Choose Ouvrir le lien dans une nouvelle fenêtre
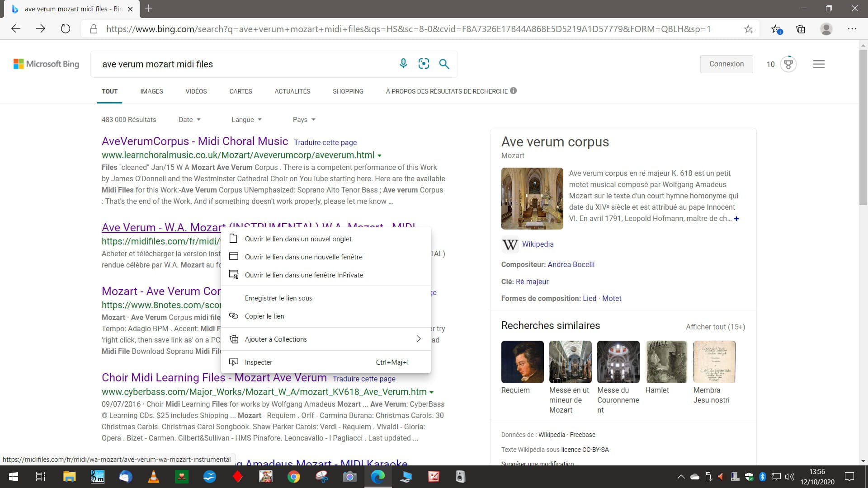The width and height of the screenshot is (868, 488). click(325, 257)
